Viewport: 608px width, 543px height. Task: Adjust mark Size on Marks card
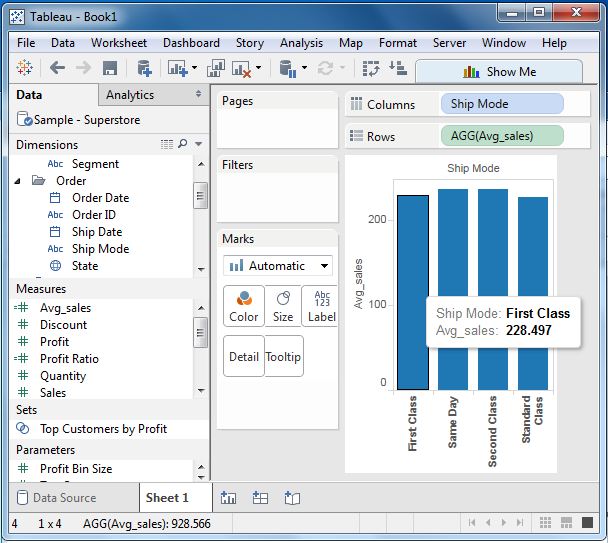pos(283,306)
